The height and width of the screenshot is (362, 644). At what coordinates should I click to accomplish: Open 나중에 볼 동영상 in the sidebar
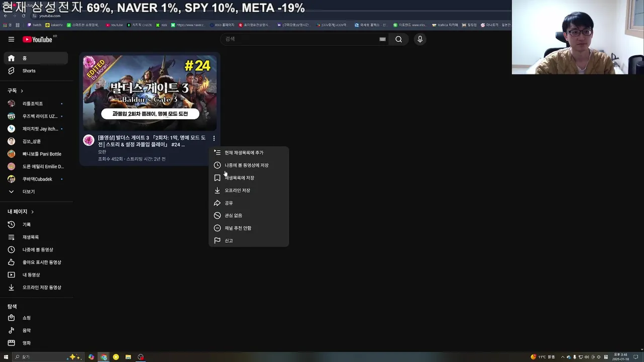(x=36, y=250)
